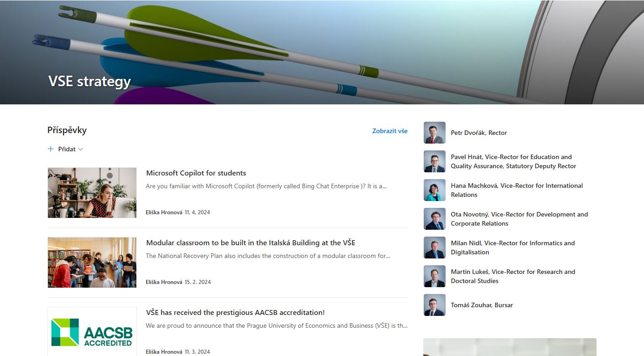Image resolution: width=644 pixels, height=356 pixels.
Task: Click Hana Machková's profile photo
Action: [x=434, y=190]
